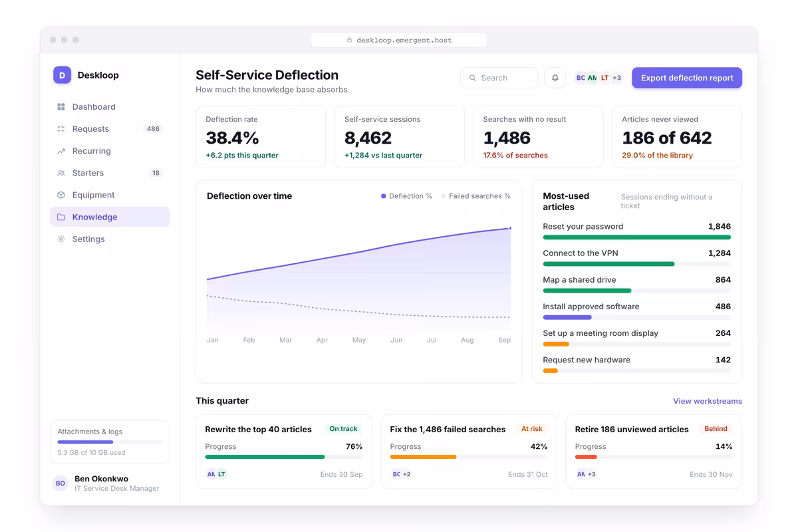The image size is (798, 532).
Task: Click the On track status badge
Action: 343,429
